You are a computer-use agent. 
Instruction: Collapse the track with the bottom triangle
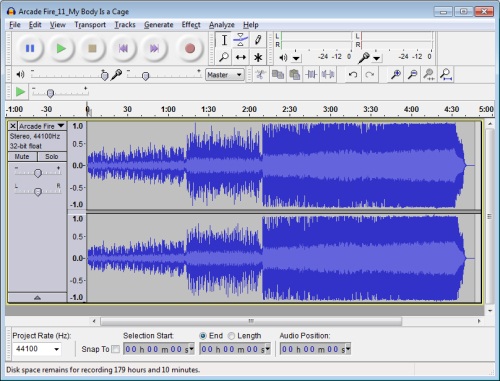37,297
